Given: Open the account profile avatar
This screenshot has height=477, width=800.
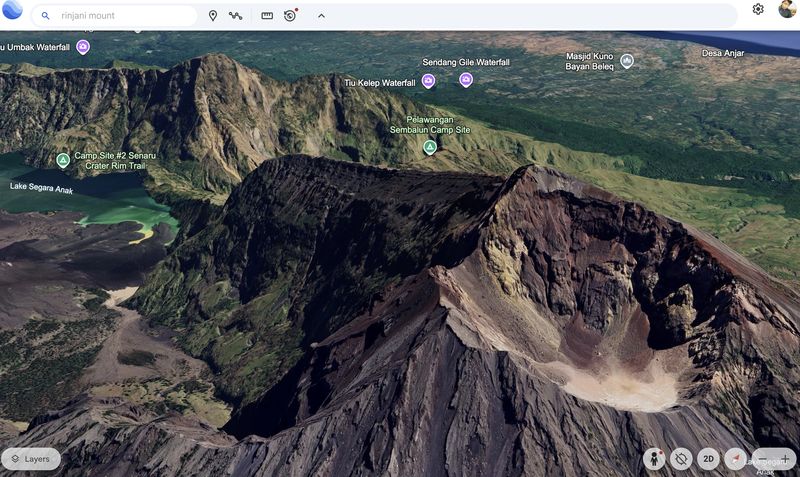Looking at the screenshot, I should (788, 9).
